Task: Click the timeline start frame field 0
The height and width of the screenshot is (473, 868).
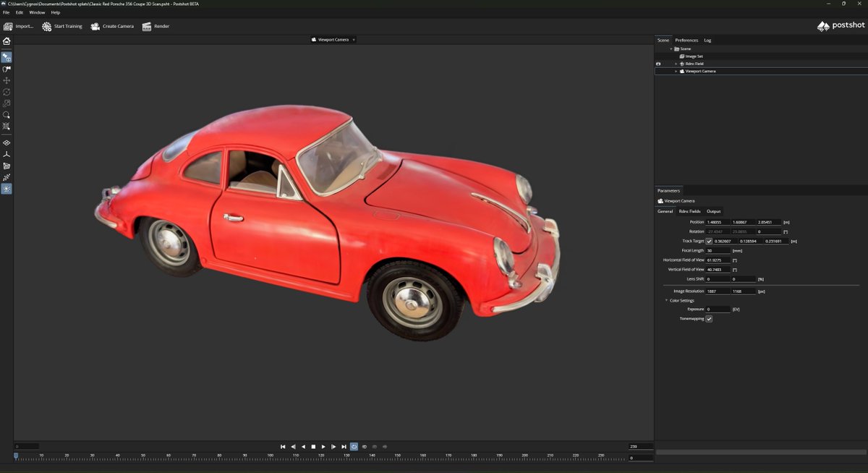Action: click(27, 447)
